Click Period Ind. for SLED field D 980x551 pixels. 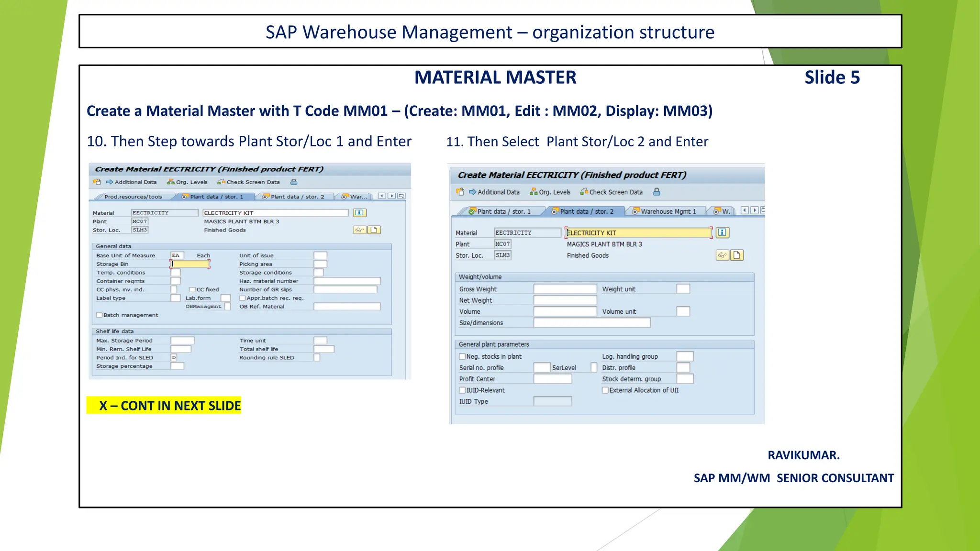coord(174,358)
